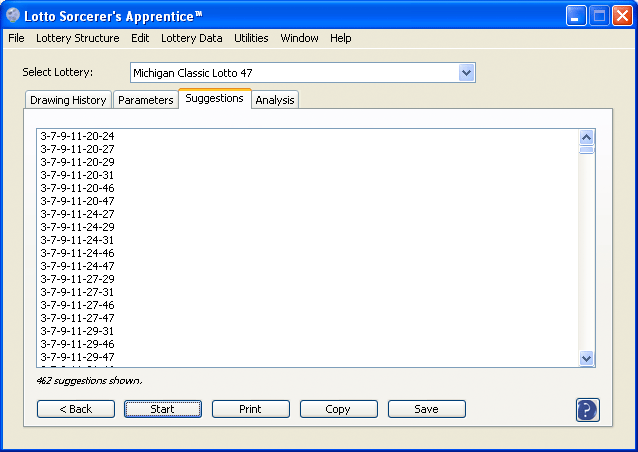Select suggestion 3-7-9-11-20-24 in the list

click(x=77, y=136)
